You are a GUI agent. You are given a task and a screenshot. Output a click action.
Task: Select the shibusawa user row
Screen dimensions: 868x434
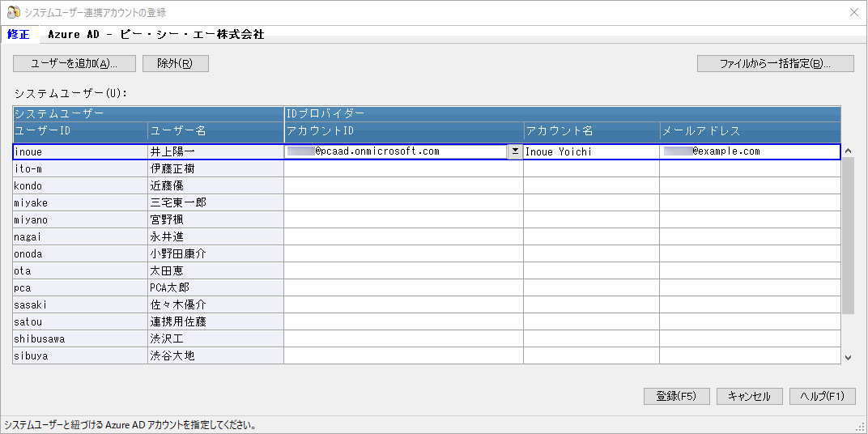coord(80,338)
